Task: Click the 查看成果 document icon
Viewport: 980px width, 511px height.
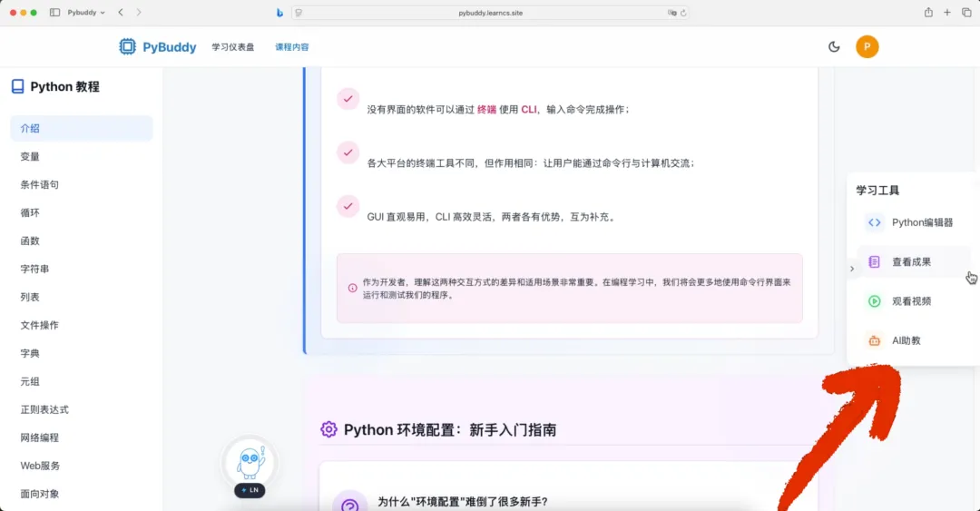Action: [x=875, y=262]
